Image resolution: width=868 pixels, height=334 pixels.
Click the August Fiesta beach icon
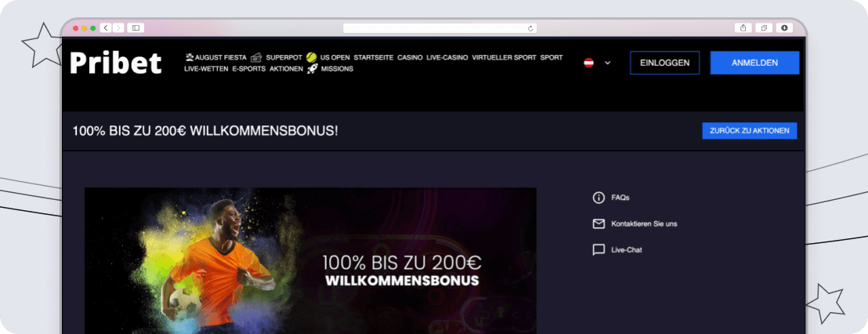click(x=190, y=57)
